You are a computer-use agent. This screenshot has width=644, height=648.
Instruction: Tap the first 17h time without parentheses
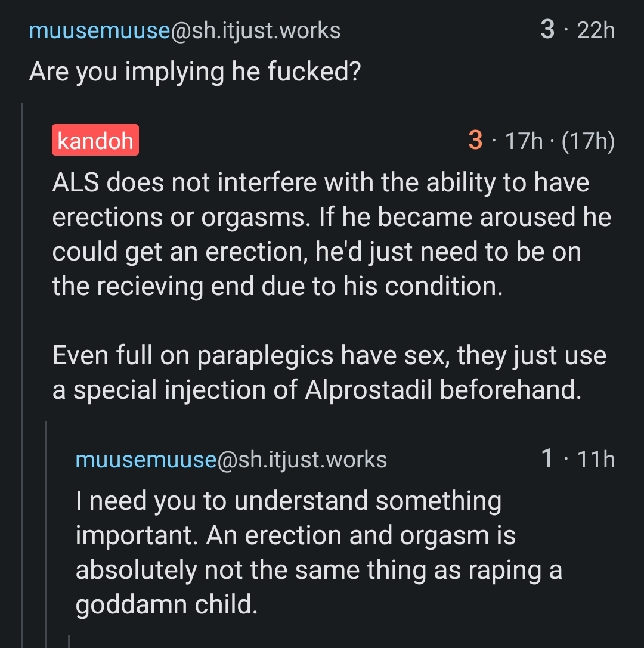pos(524,141)
